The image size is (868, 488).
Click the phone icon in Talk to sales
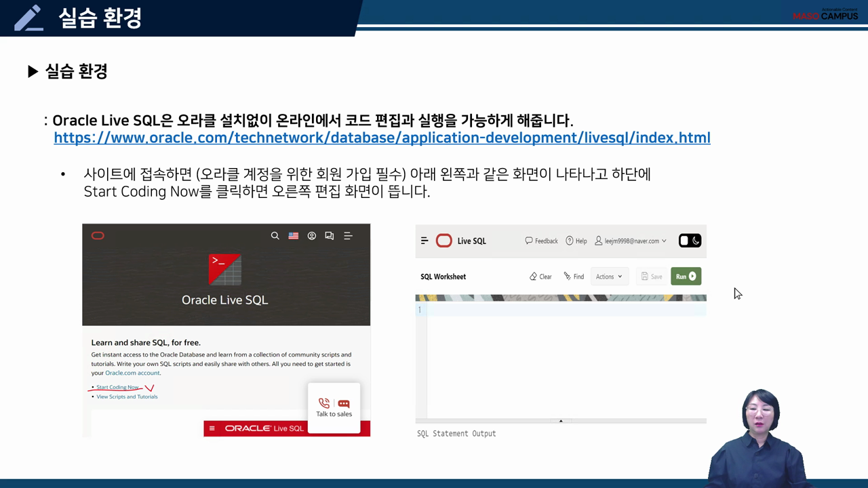[324, 403]
